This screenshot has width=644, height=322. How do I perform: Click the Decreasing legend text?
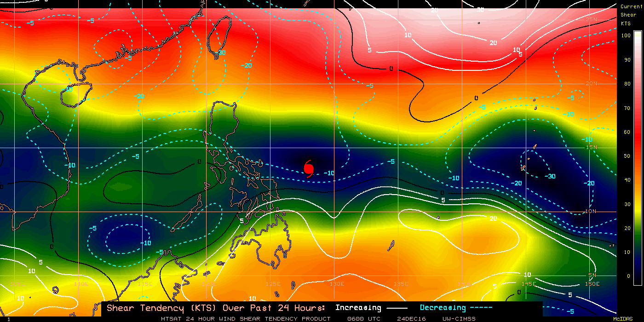pyautogui.click(x=443, y=308)
